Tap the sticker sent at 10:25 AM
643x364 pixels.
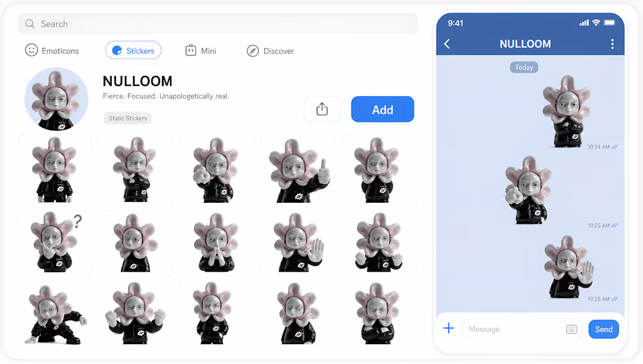click(x=528, y=190)
